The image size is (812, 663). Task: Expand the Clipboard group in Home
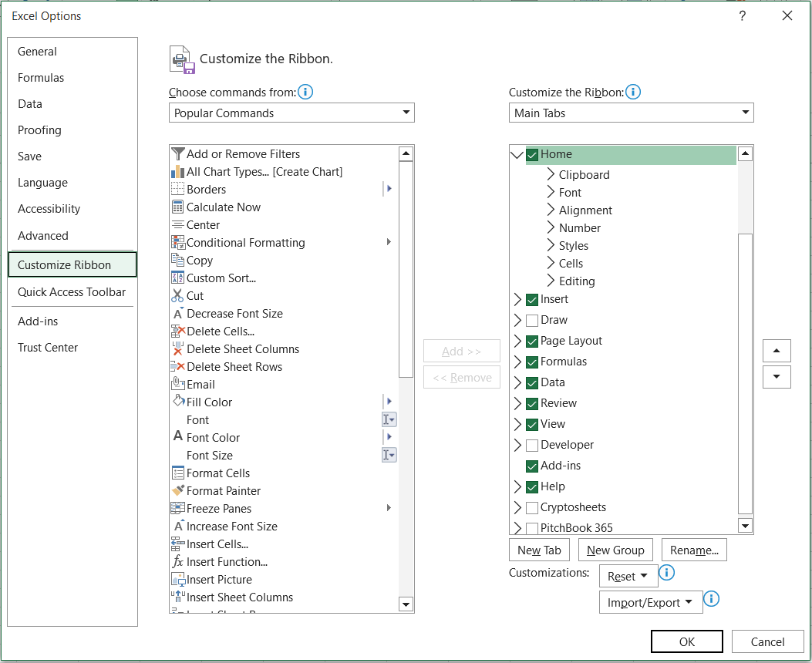coord(551,175)
